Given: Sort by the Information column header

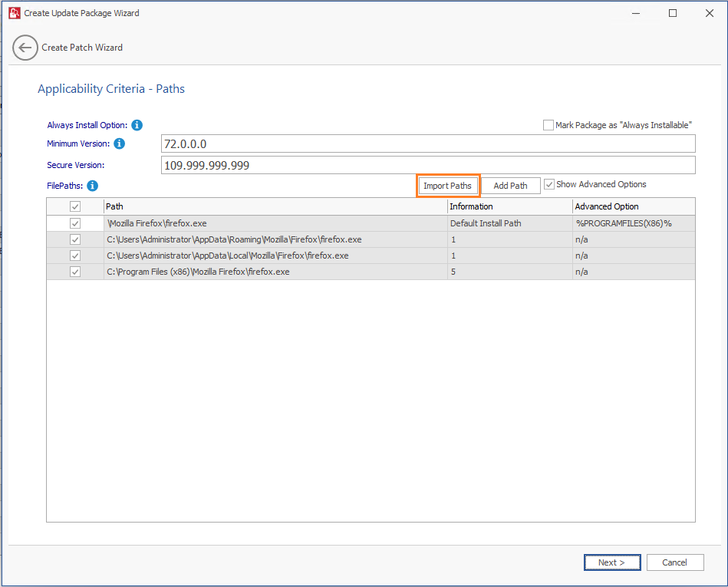Looking at the screenshot, I should pyautogui.click(x=510, y=206).
